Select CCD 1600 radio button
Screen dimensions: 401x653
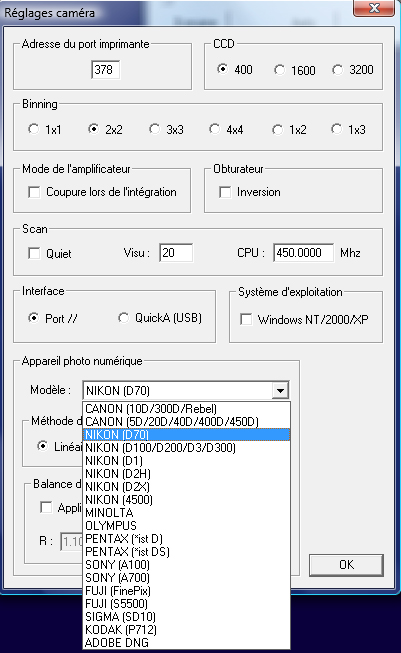pos(279,70)
